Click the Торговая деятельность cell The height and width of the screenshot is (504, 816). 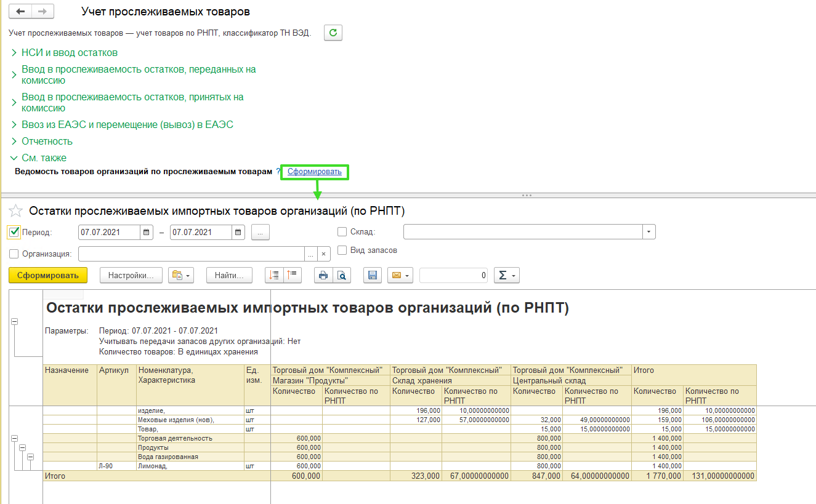(190, 438)
